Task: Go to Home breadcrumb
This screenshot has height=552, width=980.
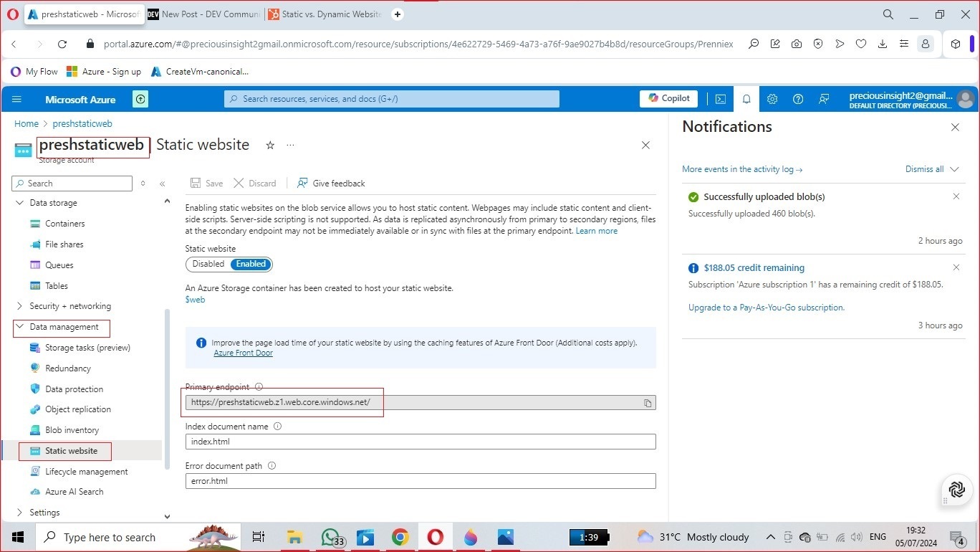Action: coord(27,124)
